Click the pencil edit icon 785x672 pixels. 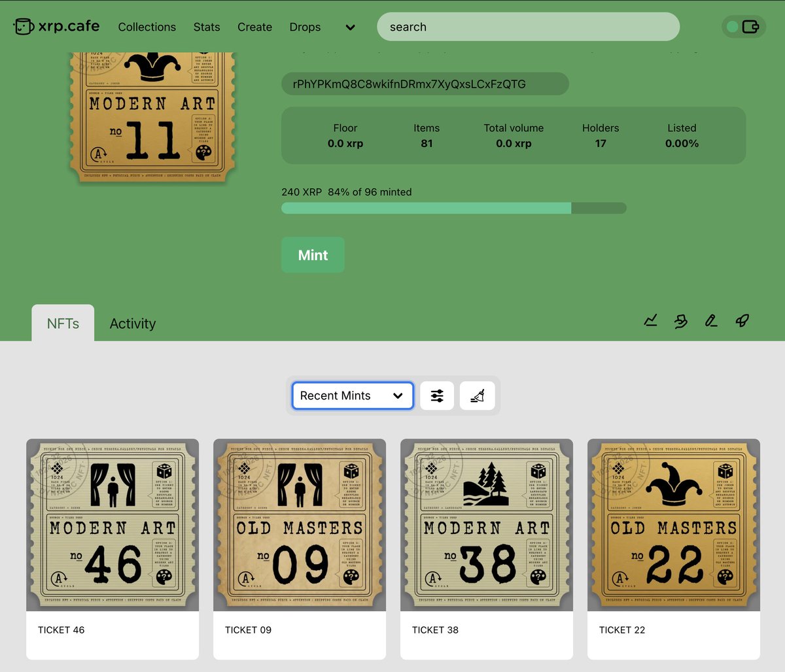tap(711, 320)
